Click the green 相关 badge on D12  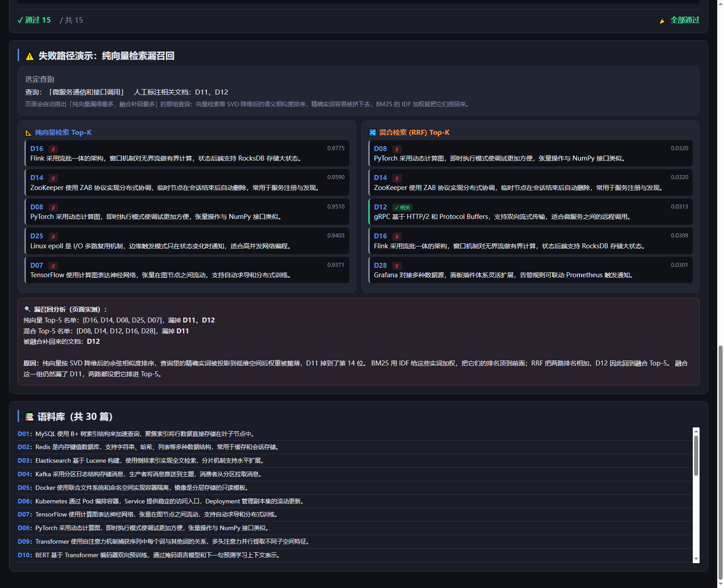[x=402, y=208]
